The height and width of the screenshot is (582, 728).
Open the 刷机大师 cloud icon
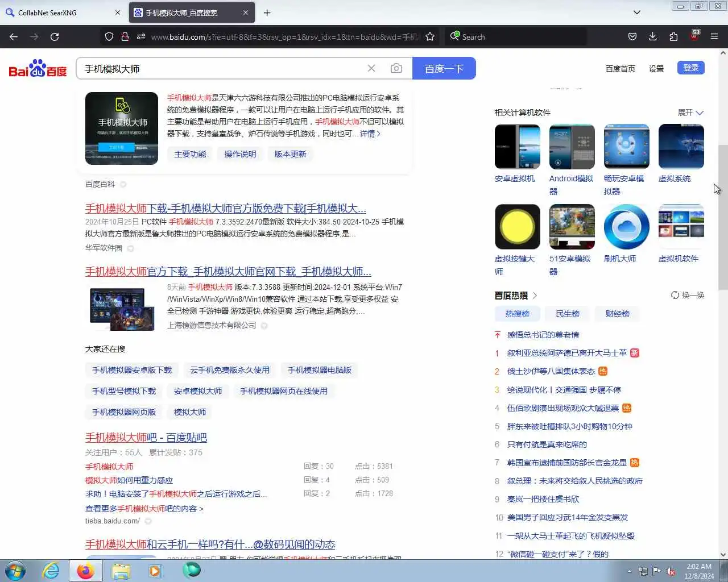(627, 227)
